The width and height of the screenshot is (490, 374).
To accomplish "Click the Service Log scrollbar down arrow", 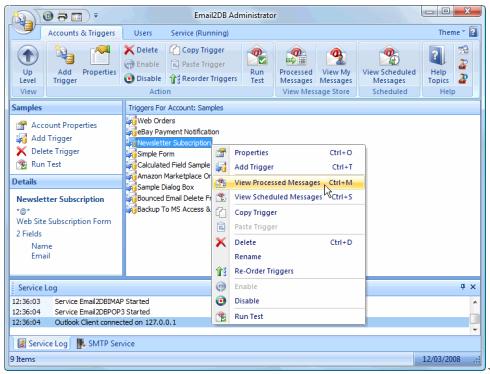I will [475, 329].
